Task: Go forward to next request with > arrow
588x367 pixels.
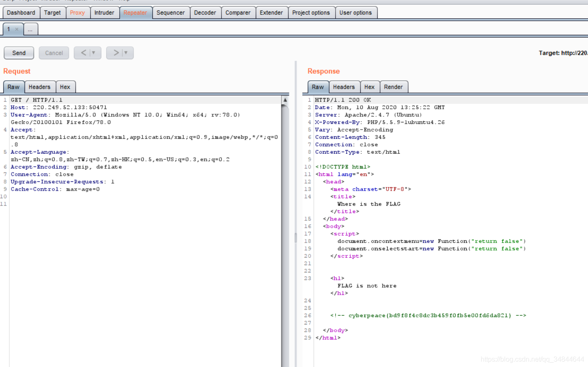Action: [115, 53]
